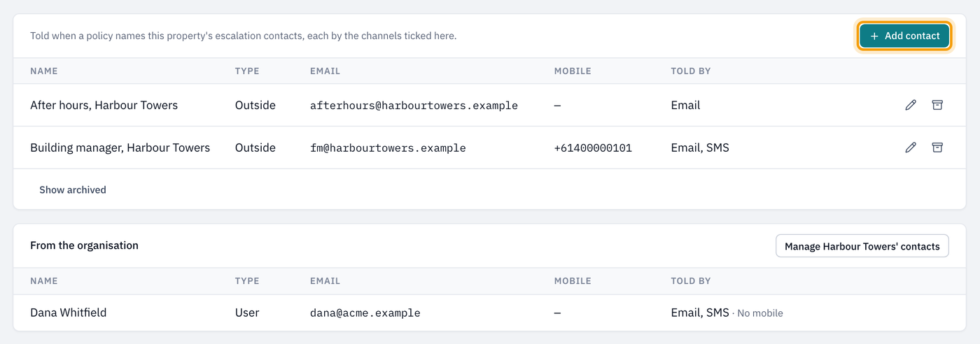Archive the Building manager, Harbour Towers contact

tap(937, 148)
